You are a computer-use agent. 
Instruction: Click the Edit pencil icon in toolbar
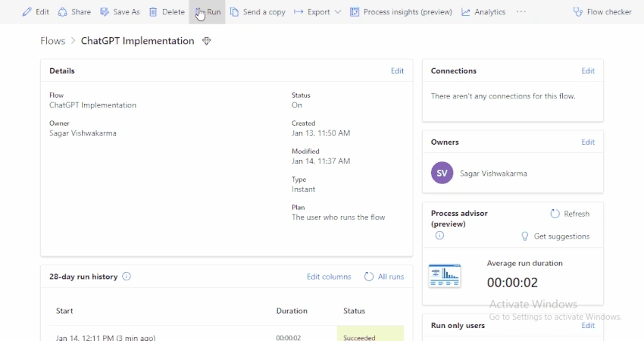click(x=27, y=12)
